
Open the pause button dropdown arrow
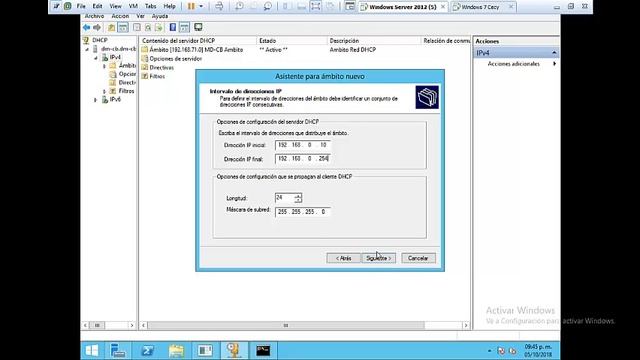[201, 6]
